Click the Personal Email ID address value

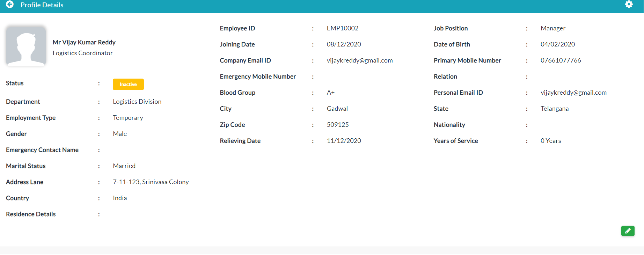[573, 93]
